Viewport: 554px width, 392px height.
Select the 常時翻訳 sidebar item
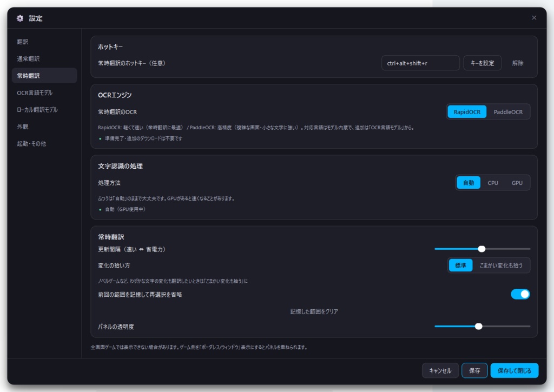click(x=44, y=76)
